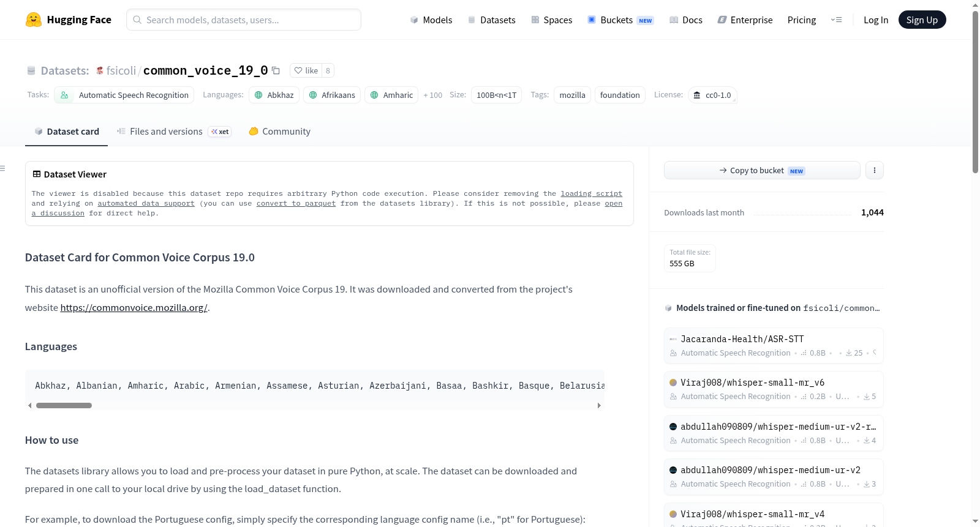Click the page vertical scrollbar thumb

coord(975,92)
